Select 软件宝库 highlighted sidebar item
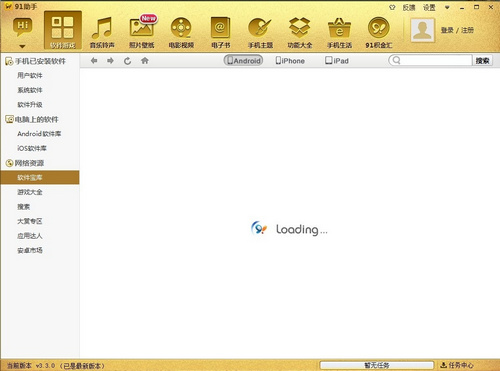This screenshot has height=371, width=500. [40, 177]
